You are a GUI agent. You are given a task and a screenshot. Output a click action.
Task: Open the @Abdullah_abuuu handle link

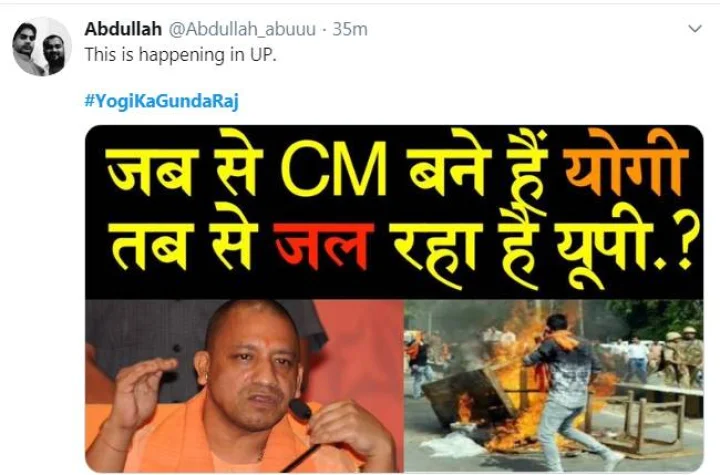point(242,29)
